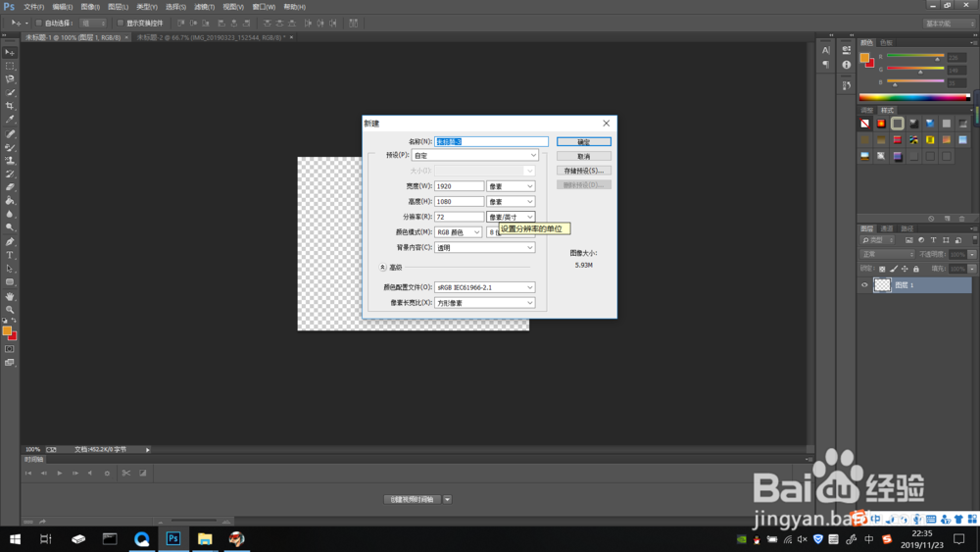The image size is (980, 552).
Task: Select the Brush tool
Action: (x=10, y=147)
